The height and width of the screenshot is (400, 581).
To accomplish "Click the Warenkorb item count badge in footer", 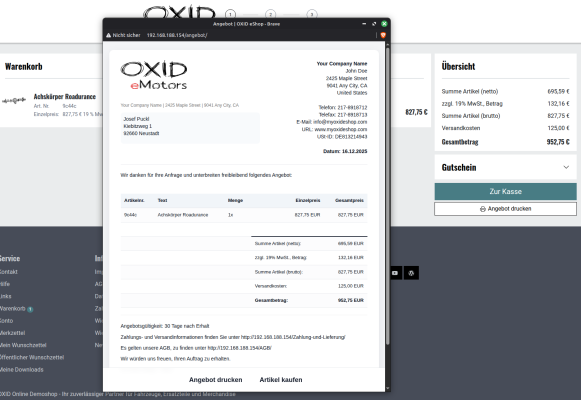I will (x=30, y=309).
